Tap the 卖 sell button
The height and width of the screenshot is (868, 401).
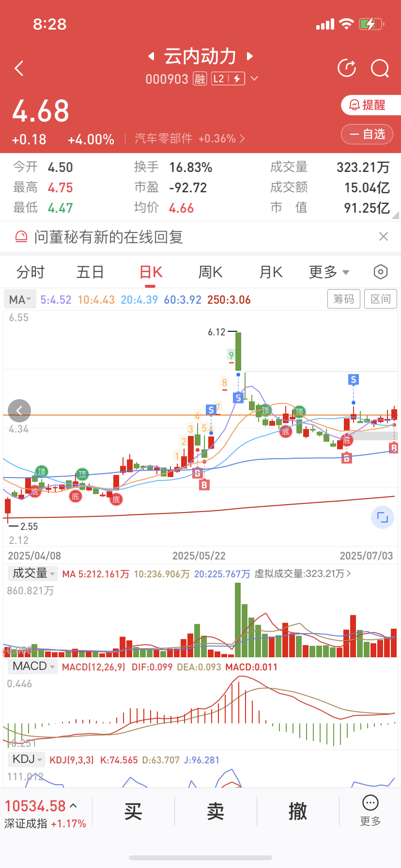click(x=216, y=811)
